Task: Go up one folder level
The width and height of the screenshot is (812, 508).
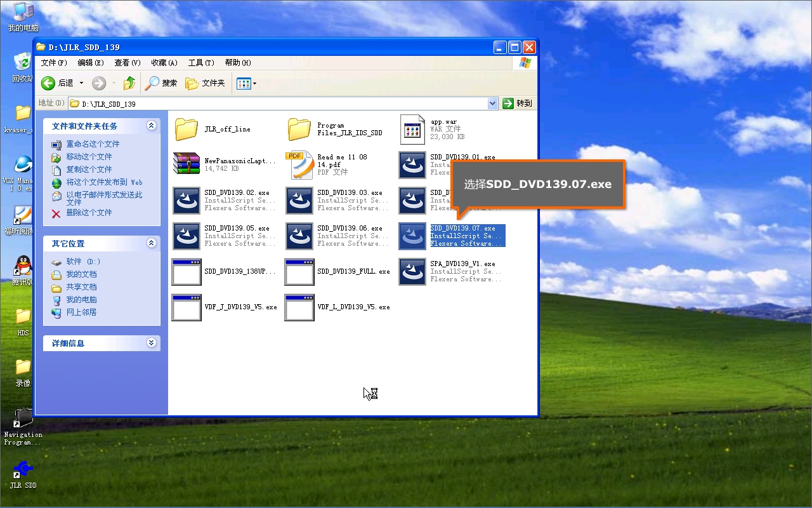Action: pyautogui.click(x=129, y=83)
